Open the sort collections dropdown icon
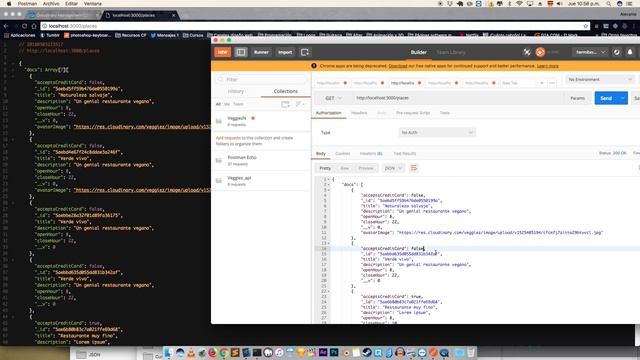 pos(300,104)
